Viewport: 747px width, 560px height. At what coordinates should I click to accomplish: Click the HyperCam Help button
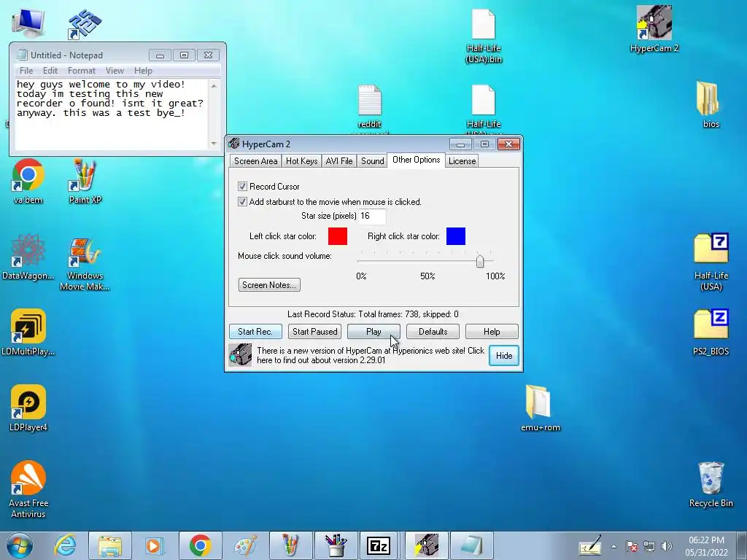(x=492, y=332)
